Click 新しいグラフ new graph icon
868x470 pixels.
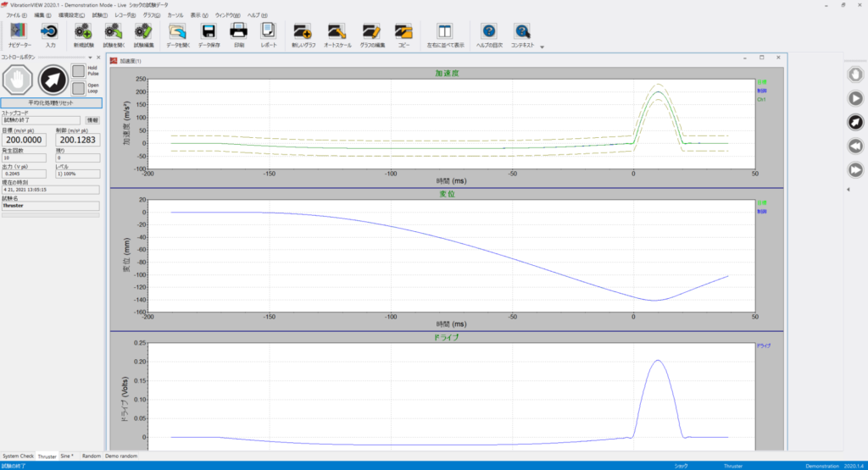pos(303,36)
